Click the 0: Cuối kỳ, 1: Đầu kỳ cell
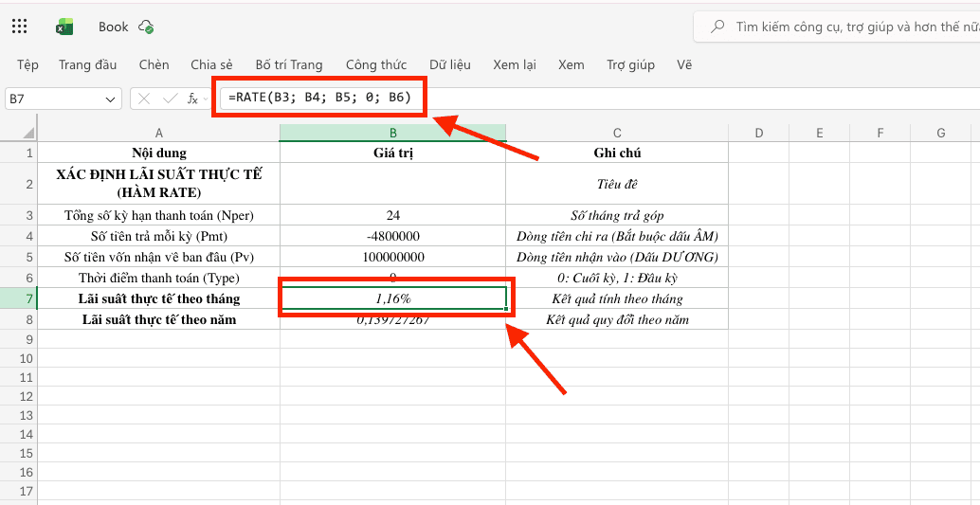The width and height of the screenshot is (980, 505). (x=617, y=278)
